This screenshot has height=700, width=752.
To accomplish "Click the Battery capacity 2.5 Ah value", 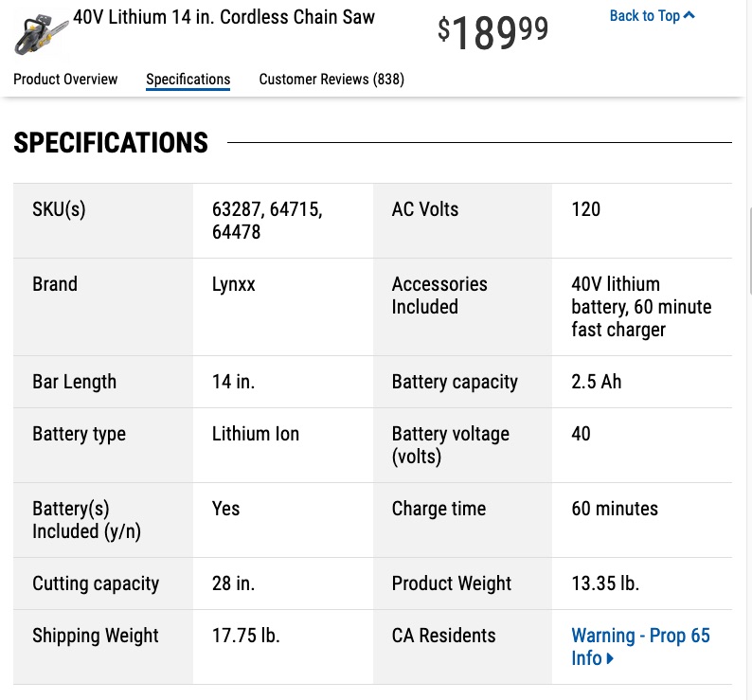I will tap(596, 382).
